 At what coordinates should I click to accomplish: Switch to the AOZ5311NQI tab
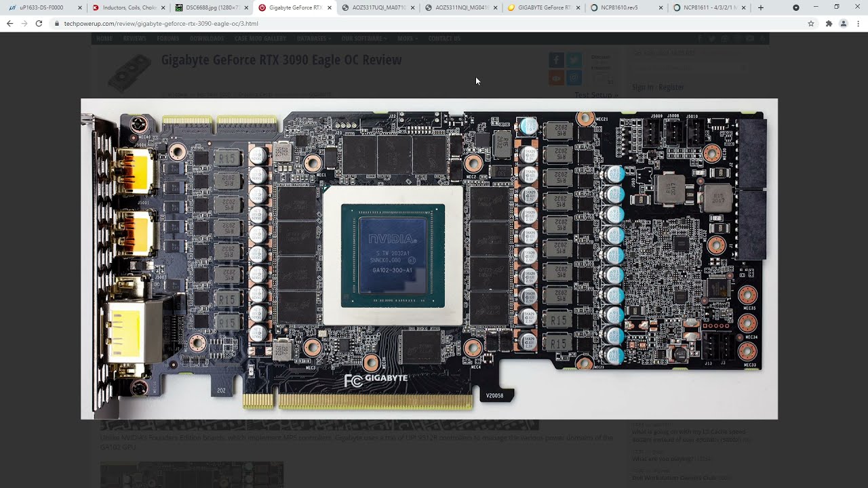[461, 7]
